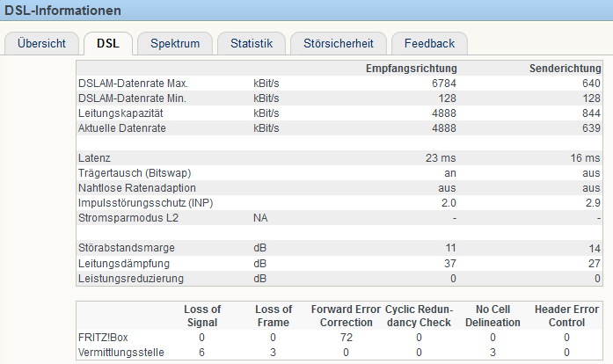The width and height of the screenshot is (613, 364).
Task: Click the Senderichtung column header
Action: (x=565, y=69)
